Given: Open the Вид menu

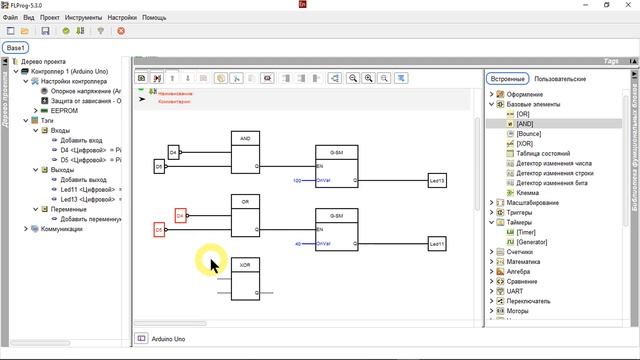Looking at the screenshot, I should [29, 18].
